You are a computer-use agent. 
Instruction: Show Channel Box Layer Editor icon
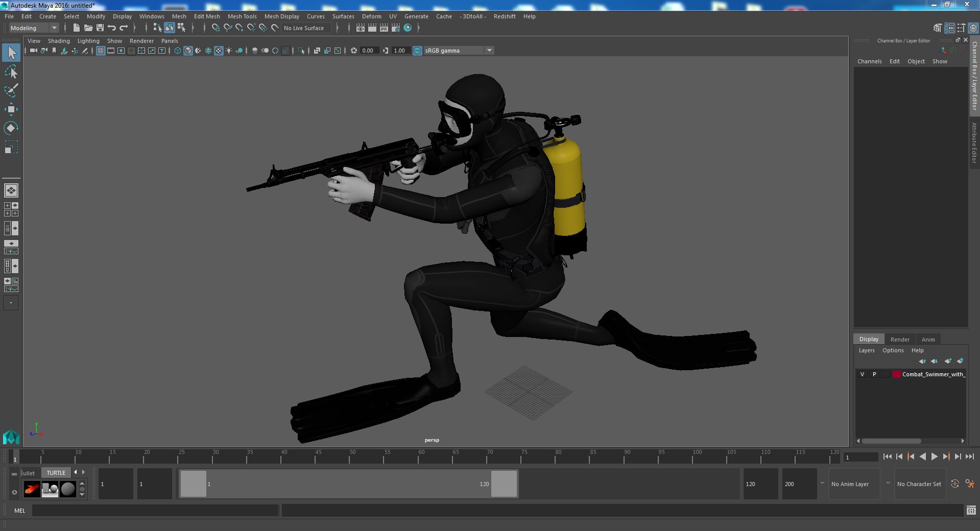(973, 28)
